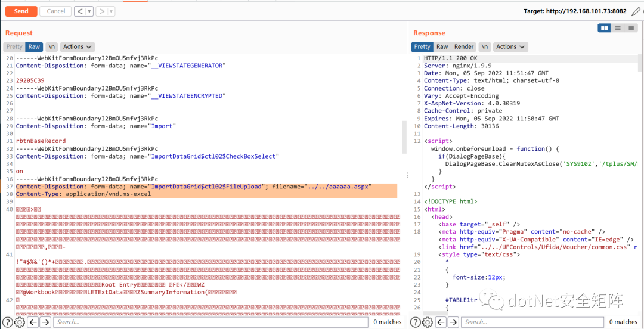
Task: Click the ImportDataGrid$ctl02$CheckBoxSelect line
Action: (x=147, y=156)
